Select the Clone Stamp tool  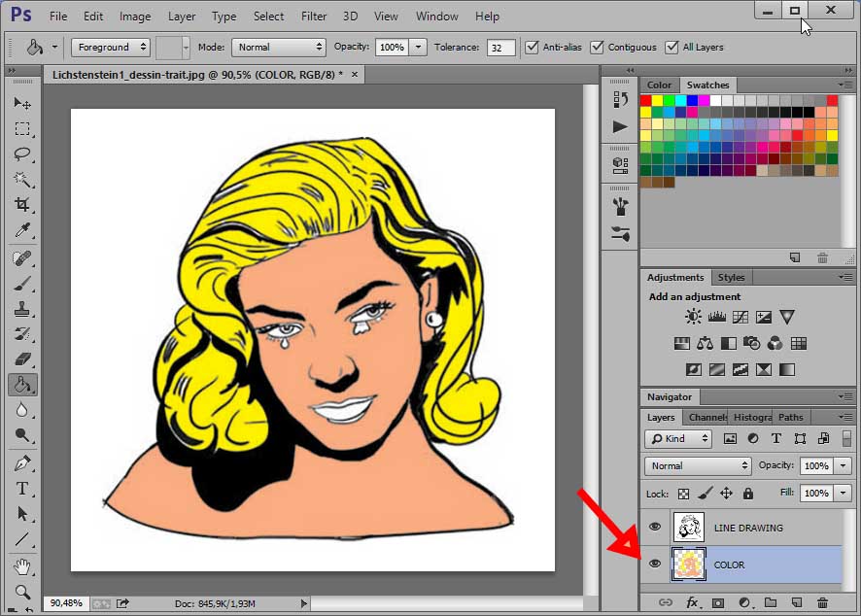(x=22, y=309)
